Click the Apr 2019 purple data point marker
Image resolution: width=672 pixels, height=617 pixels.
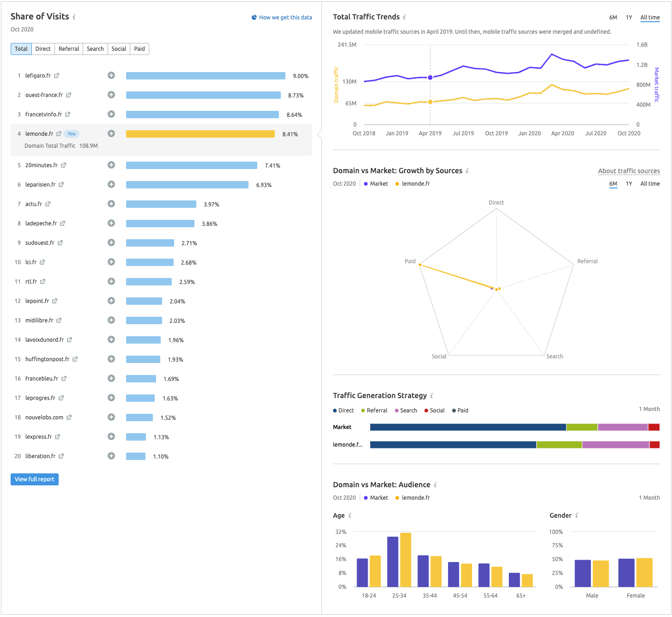tap(430, 78)
